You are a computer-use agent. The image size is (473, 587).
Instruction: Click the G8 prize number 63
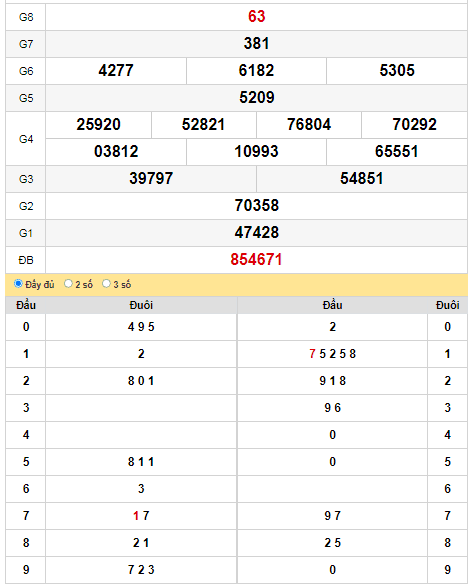tap(256, 16)
